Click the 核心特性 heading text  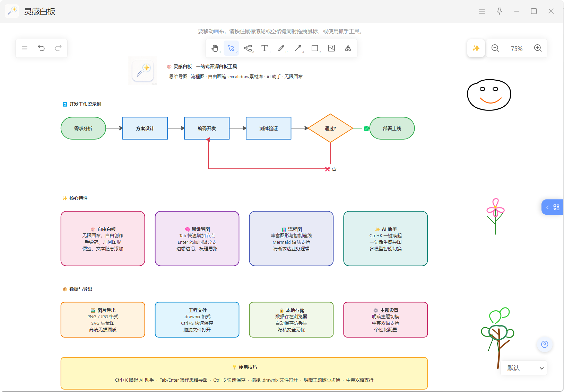[75, 198]
